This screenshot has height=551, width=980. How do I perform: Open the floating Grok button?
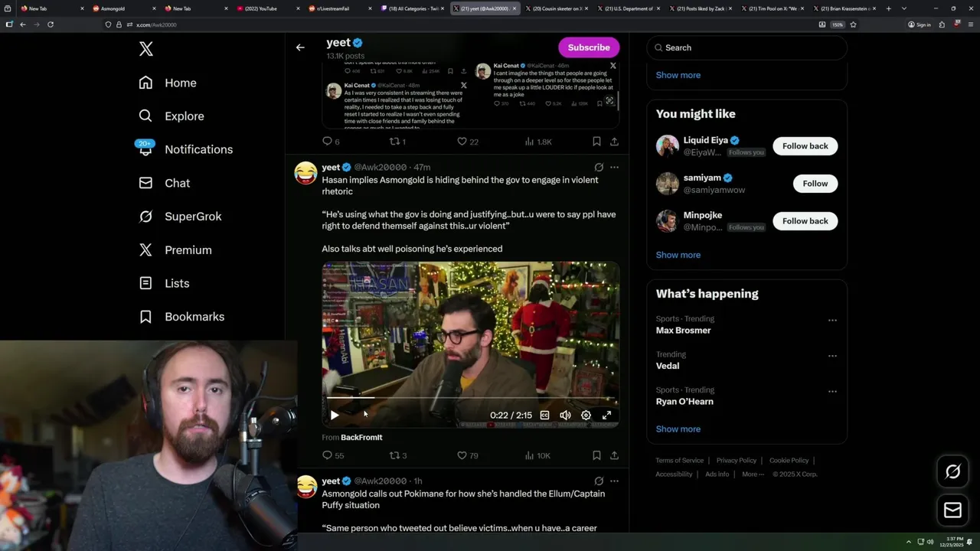pyautogui.click(x=952, y=472)
